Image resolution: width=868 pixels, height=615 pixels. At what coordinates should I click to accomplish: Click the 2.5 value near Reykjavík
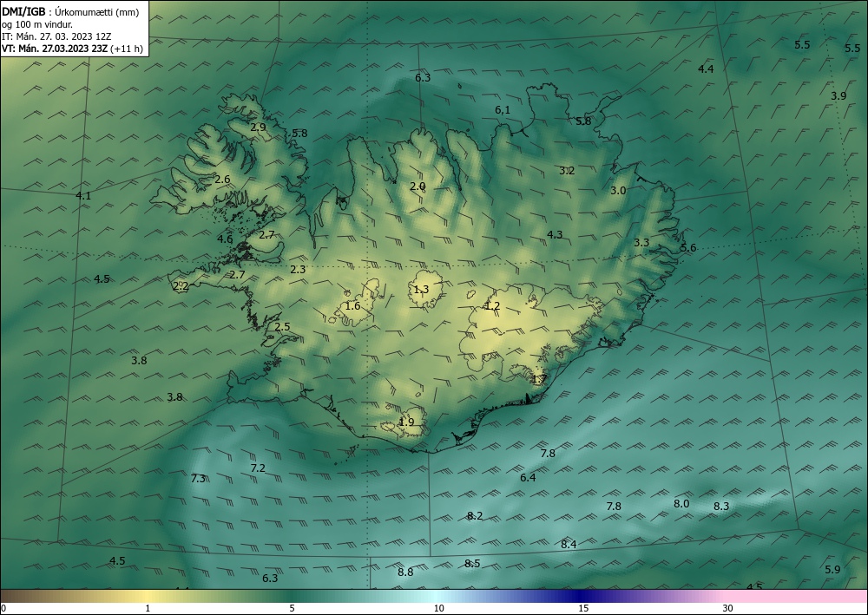(282, 326)
